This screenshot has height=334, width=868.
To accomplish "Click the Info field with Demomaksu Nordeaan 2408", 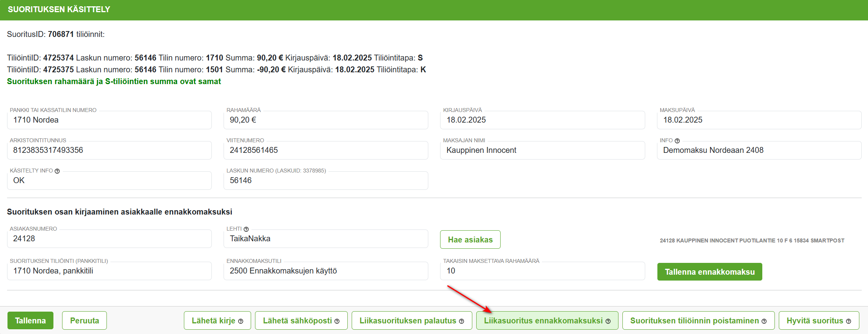I will (759, 150).
